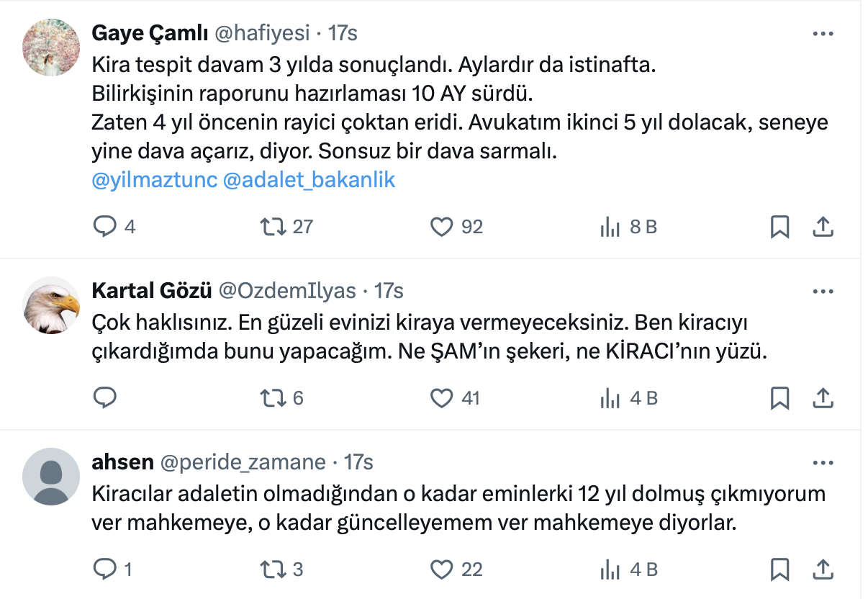
Task: Reply to Kartal Gözü's tweet
Action: pyautogui.click(x=105, y=397)
